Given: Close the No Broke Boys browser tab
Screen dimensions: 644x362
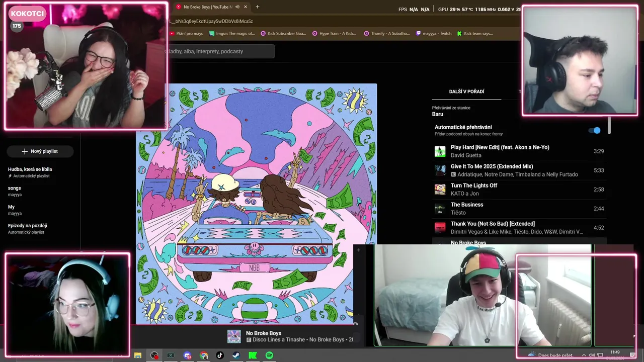Looking at the screenshot, I should [x=246, y=7].
